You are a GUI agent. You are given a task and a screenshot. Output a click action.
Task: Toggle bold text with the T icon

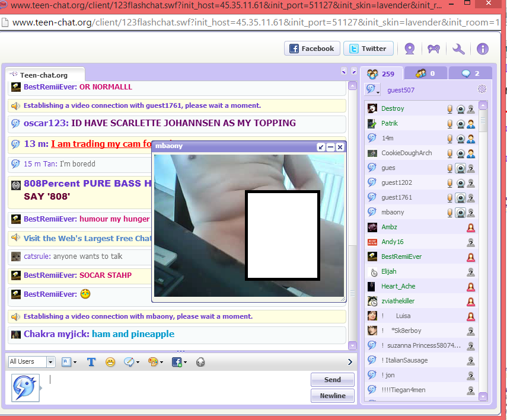click(x=91, y=362)
